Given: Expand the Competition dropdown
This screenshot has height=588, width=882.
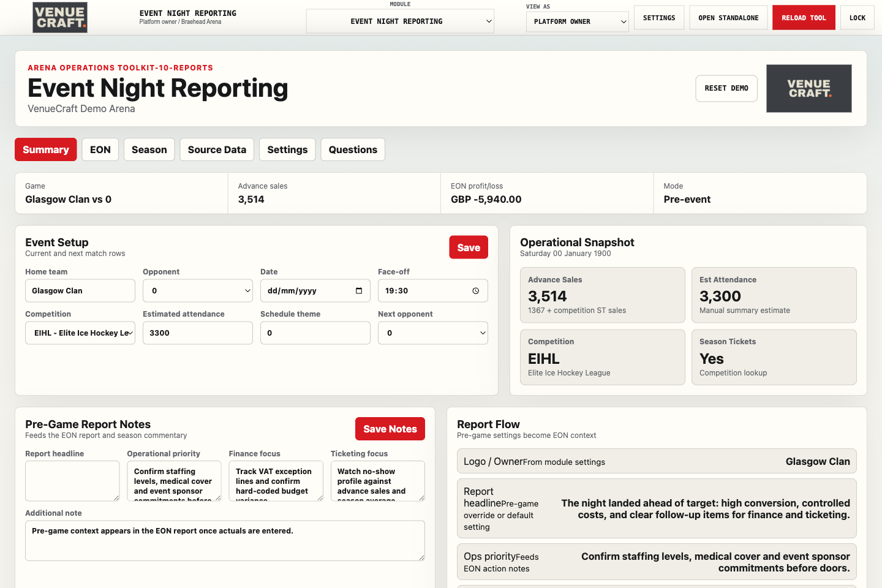Looking at the screenshot, I should [80, 333].
